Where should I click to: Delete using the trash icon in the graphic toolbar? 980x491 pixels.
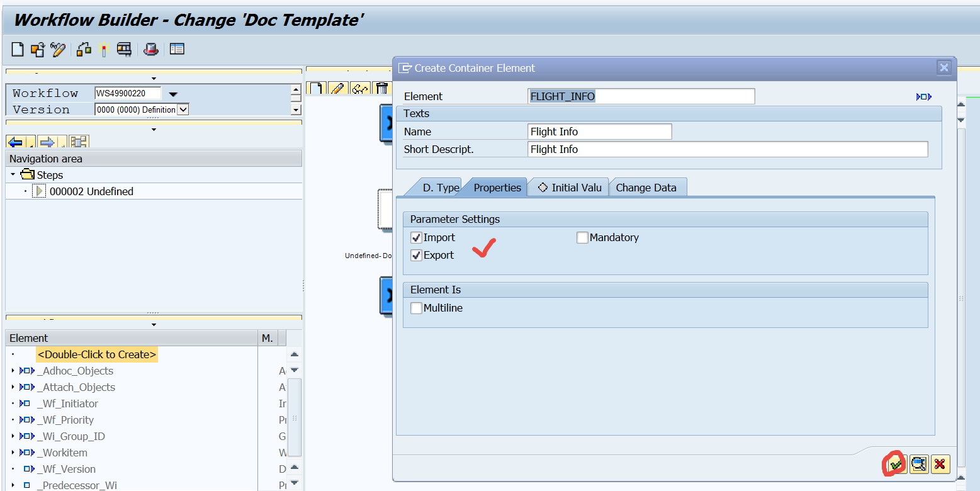point(382,88)
